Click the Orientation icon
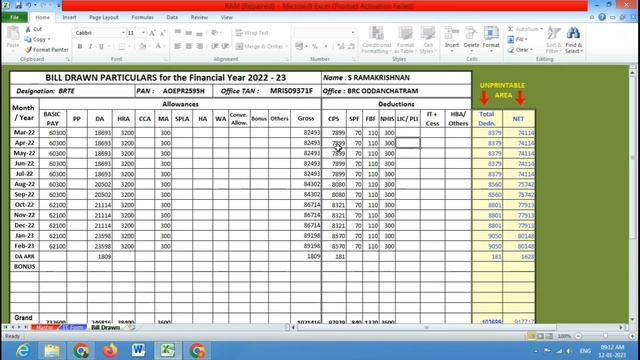 (215, 33)
